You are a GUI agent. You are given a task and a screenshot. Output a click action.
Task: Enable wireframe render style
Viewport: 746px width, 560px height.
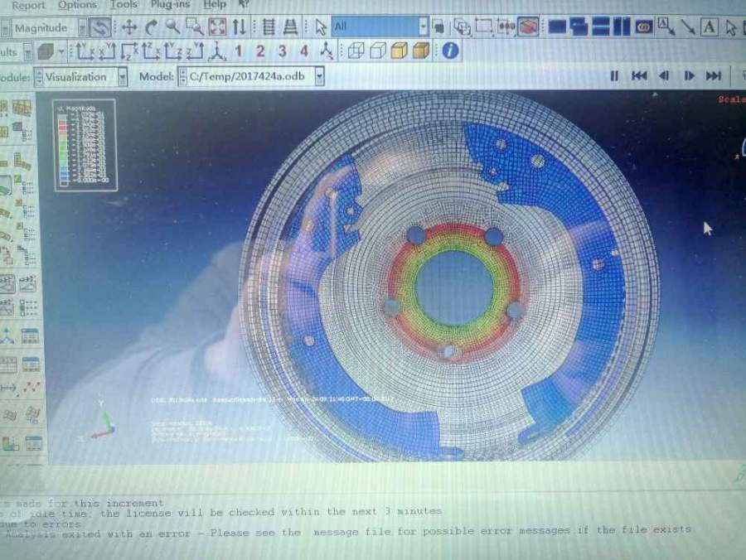click(x=356, y=51)
